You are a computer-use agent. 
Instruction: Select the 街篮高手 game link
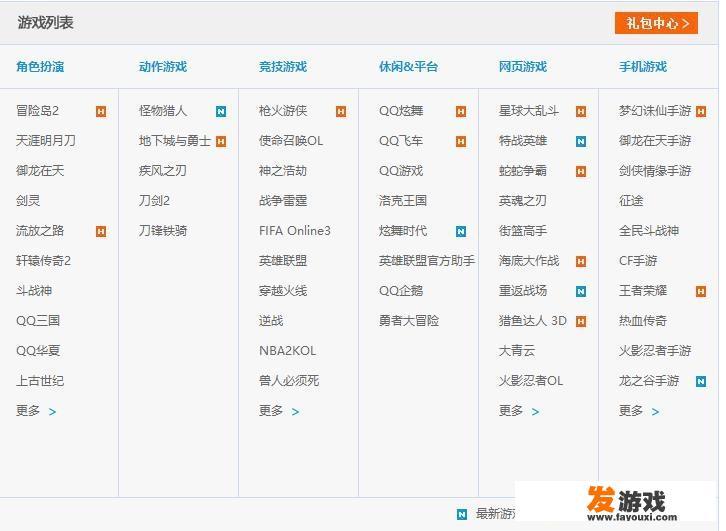coord(522,231)
